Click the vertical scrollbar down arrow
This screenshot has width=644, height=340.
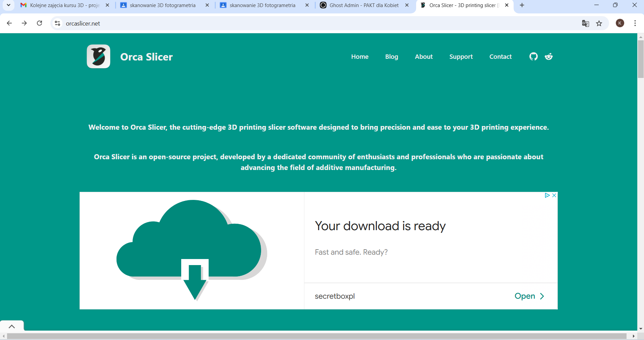641,328
